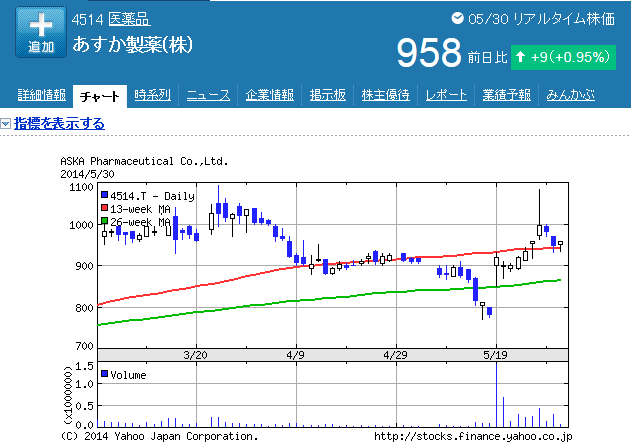The image size is (631, 447).
Task: Click the ASKA Pharmaceutical Co.,Ltd. chart title
Action: coord(144,161)
